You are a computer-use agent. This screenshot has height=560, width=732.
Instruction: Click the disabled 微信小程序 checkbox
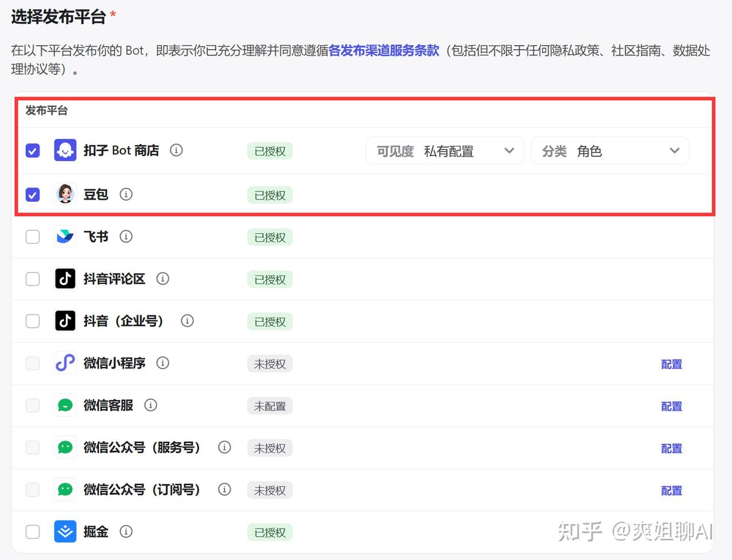click(x=33, y=363)
